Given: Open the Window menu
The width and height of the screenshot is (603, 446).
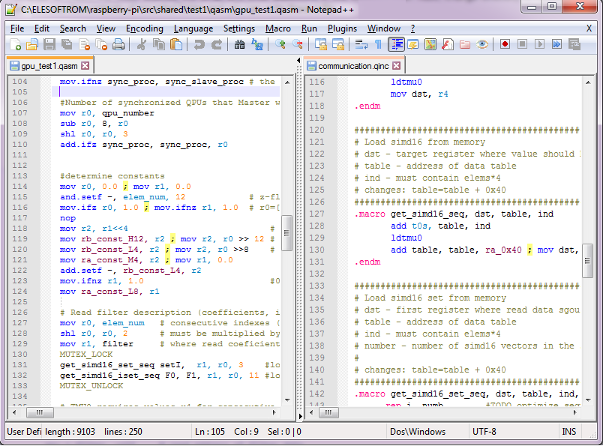Looking at the screenshot, I should 384,29.
